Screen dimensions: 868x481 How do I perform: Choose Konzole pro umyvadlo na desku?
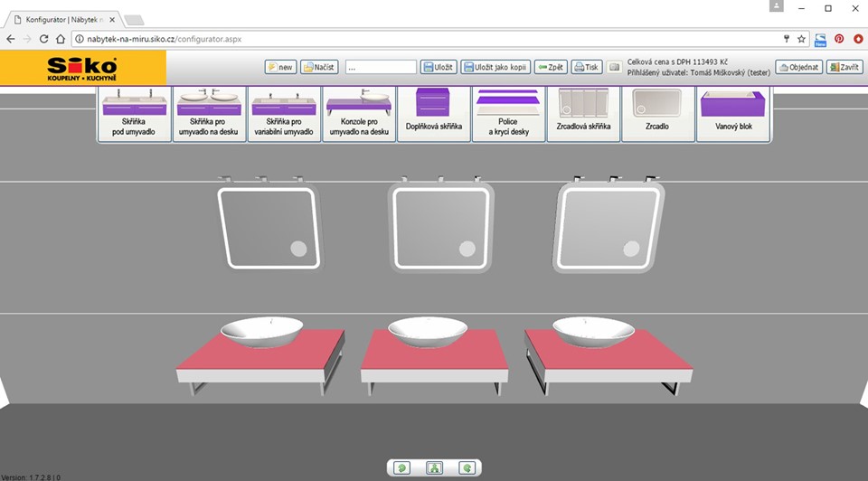point(359,114)
